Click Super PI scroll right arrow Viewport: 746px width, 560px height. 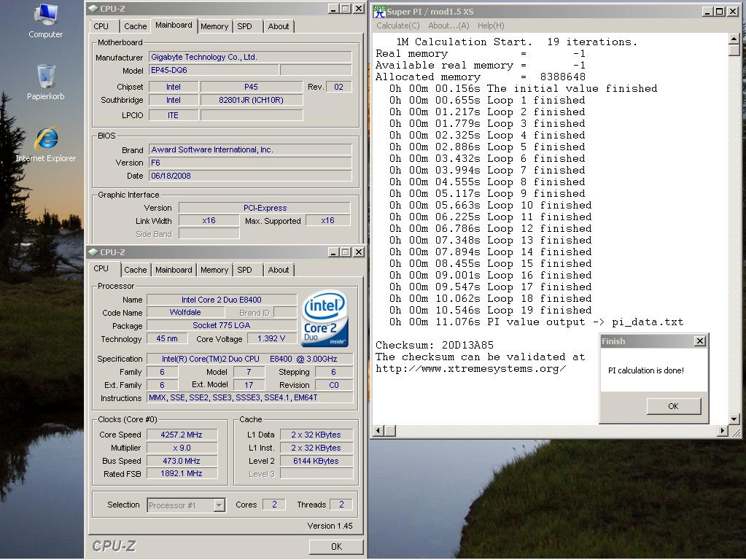(x=722, y=431)
